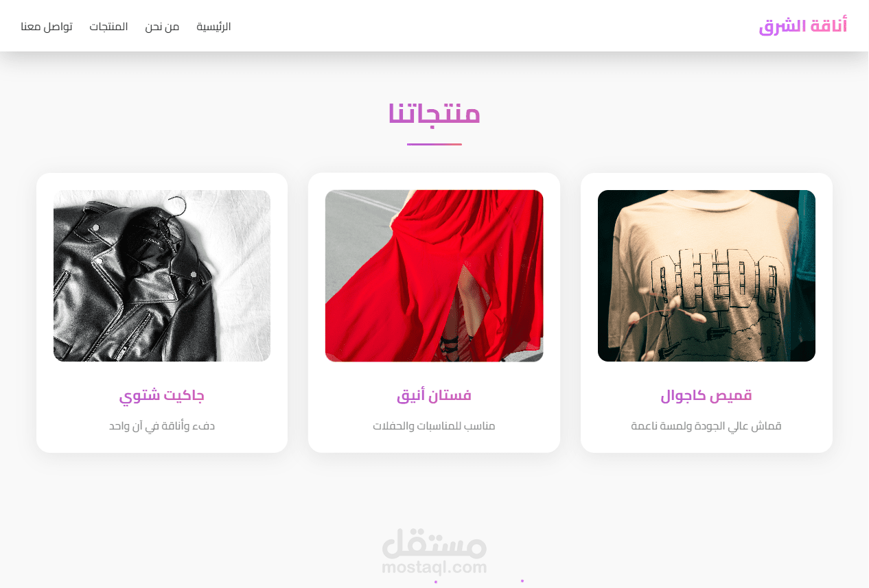Image resolution: width=869 pixels, height=588 pixels.
Task: Go to the من نحن page
Action: click(x=162, y=27)
